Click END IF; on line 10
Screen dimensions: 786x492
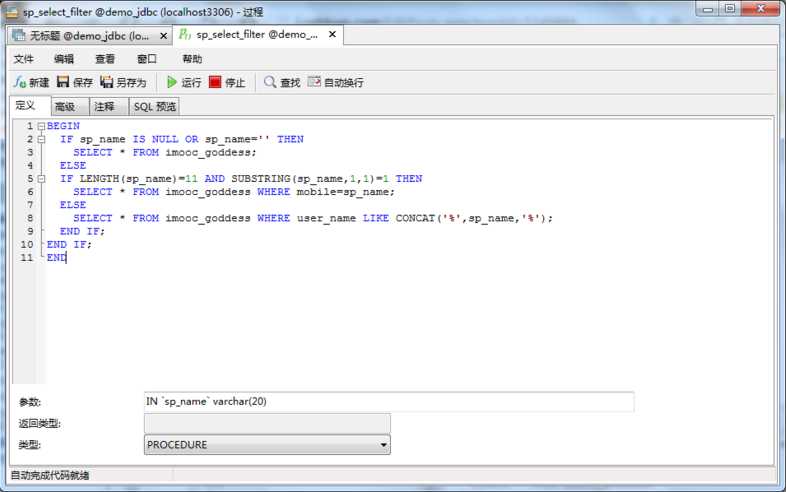(69, 245)
